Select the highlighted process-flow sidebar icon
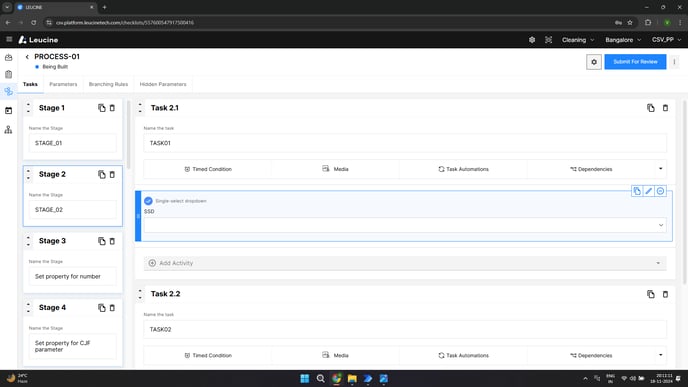The height and width of the screenshot is (387, 688). pos(8,91)
